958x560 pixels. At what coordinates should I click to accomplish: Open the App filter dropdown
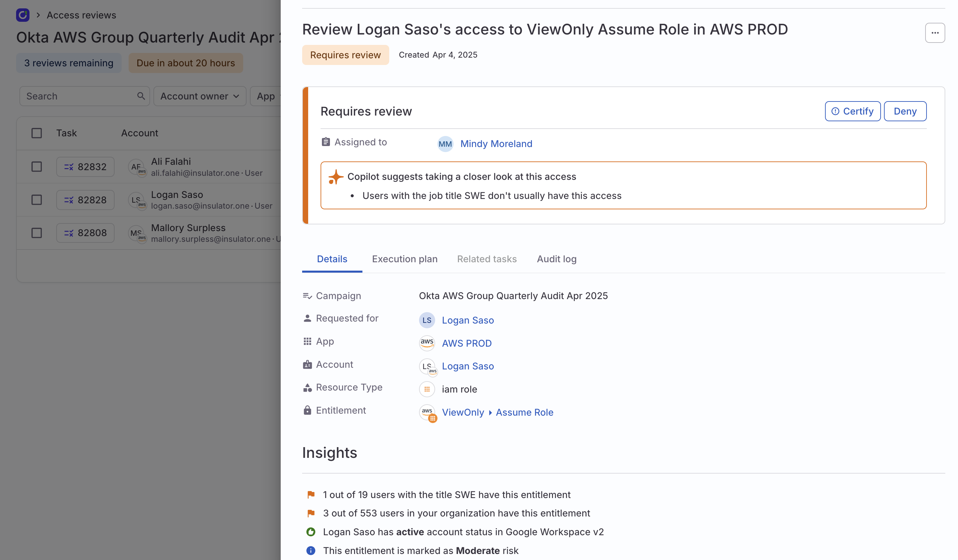[x=268, y=96]
